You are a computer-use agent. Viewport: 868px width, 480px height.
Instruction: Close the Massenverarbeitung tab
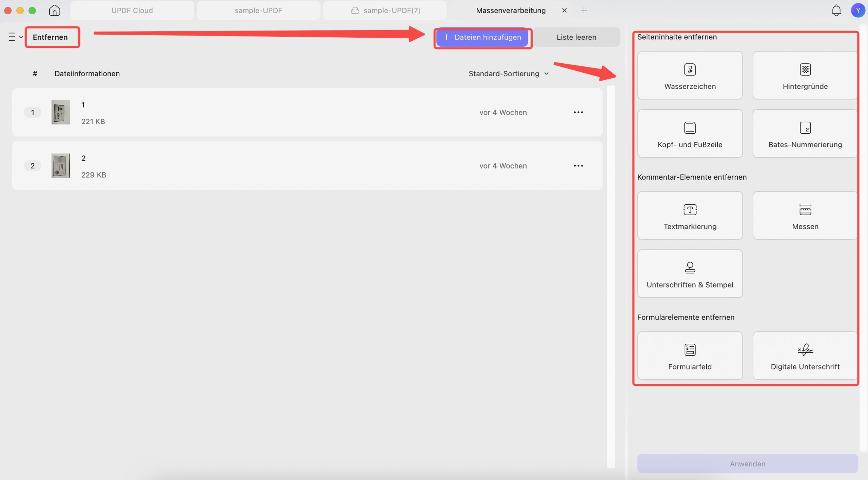[564, 11]
